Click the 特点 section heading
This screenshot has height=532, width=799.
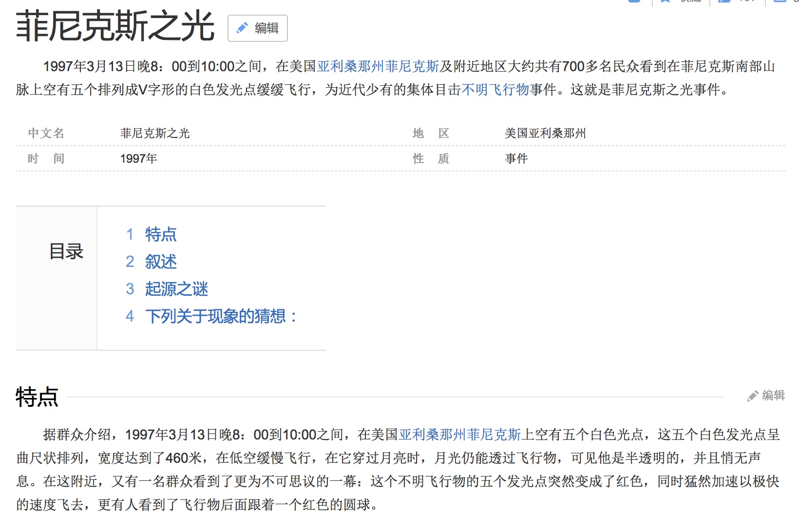coord(37,397)
